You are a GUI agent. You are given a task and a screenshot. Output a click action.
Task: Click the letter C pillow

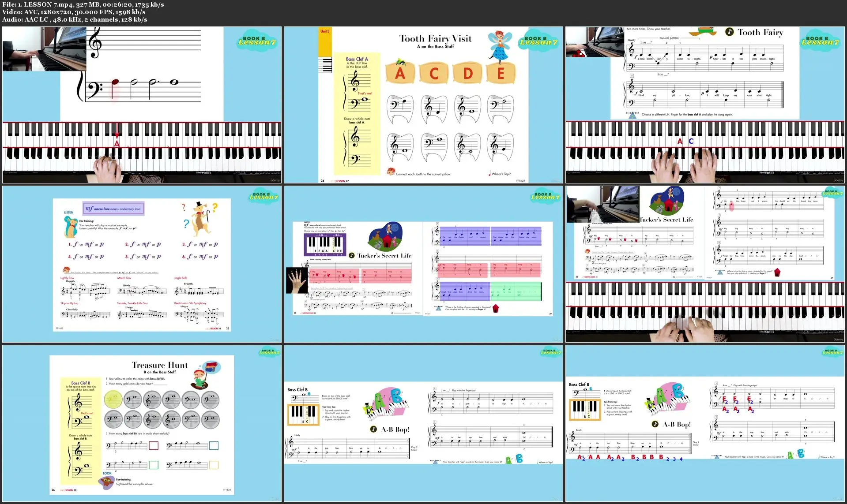pos(434,73)
